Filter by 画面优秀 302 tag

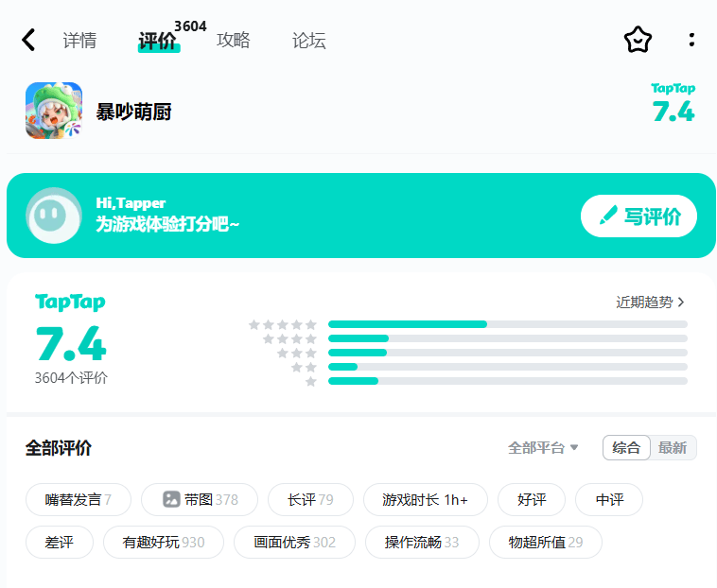pyautogui.click(x=294, y=543)
